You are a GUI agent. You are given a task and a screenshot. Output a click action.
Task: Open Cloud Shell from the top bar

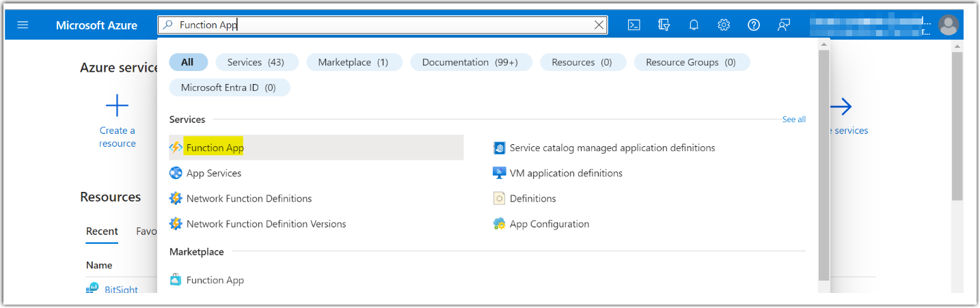634,25
